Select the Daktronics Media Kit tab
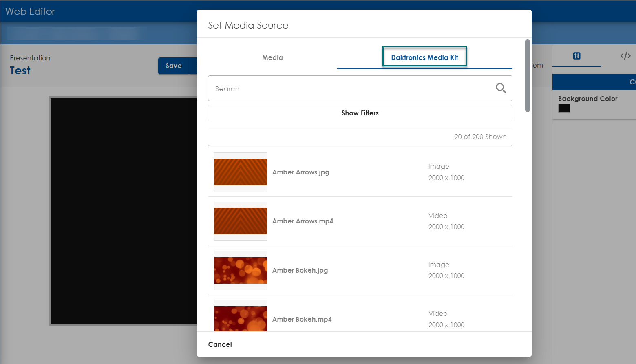The height and width of the screenshot is (364, 636). point(424,57)
